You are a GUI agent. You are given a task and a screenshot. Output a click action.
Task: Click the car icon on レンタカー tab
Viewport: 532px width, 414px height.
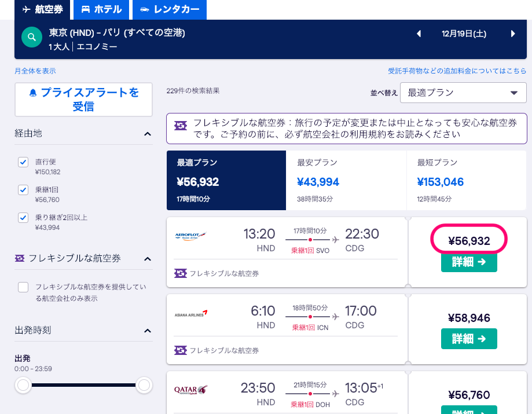(x=145, y=9)
